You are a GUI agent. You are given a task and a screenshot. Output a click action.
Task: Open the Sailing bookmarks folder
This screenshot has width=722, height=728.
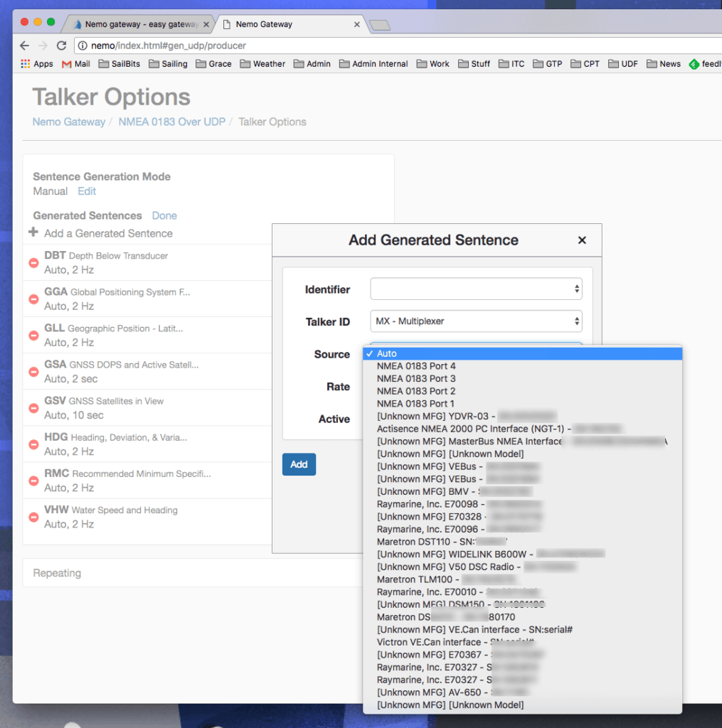pyautogui.click(x=168, y=63)
